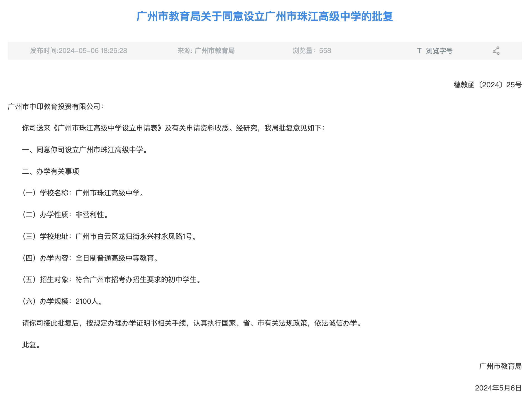This screenshot has height=398, width=532.
Task: Click heading 二、办学有关事项
Action: pos(51,171)
